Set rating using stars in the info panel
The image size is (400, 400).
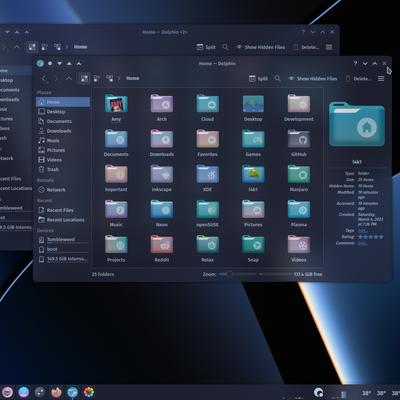click(x=371, y=237)
